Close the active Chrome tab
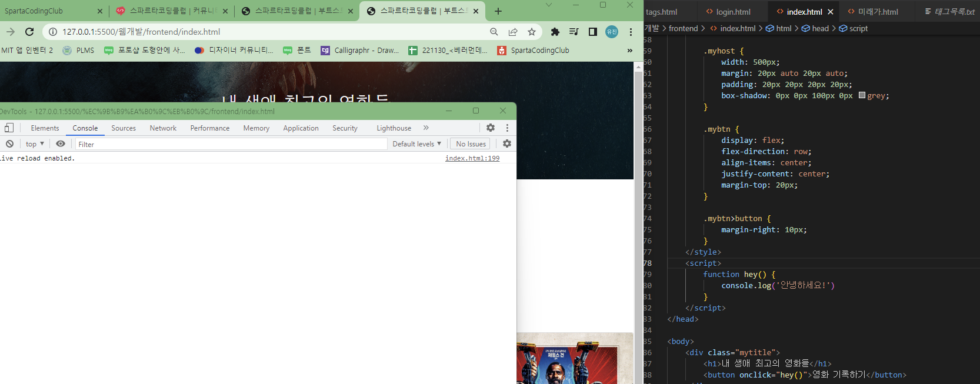The width and height of the screenshot is (980, 384). point(476,11)
